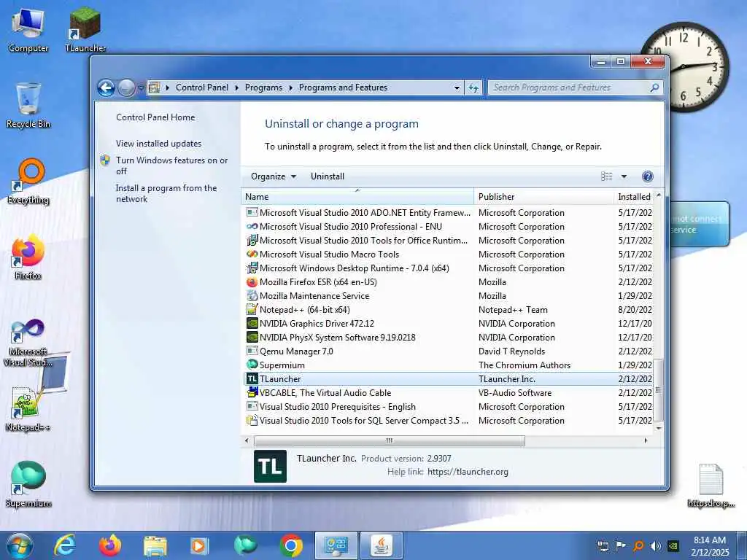Select the Firefox desktop shortcut
Screen dimensions: 747x560
click(x=28, y=257)
